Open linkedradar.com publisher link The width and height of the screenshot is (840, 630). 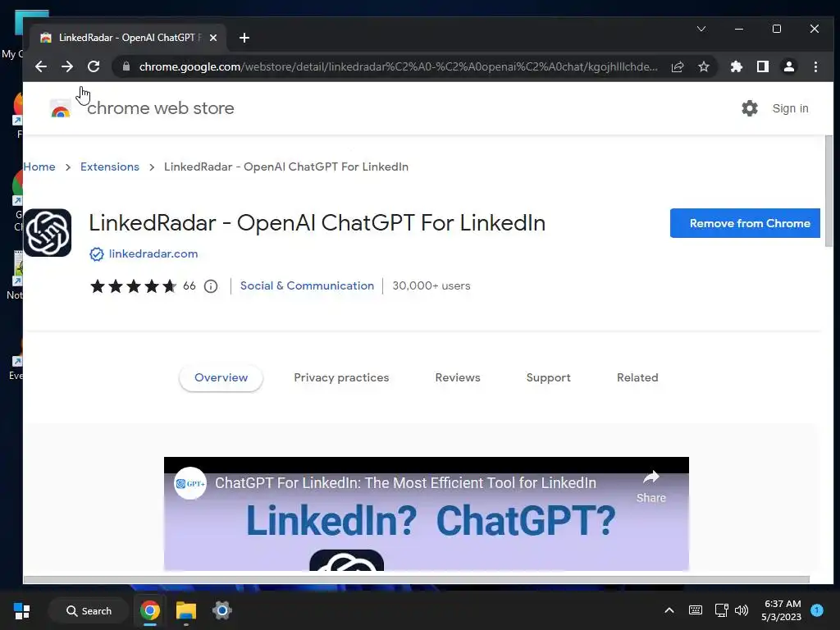[x=153, y=254]
